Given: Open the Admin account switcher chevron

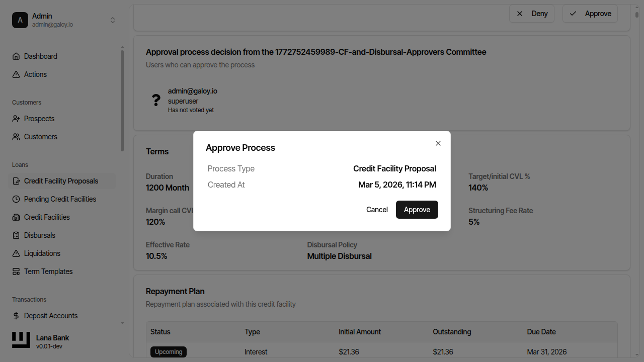Looking at the screenshot, I should [x=113, y=20].
